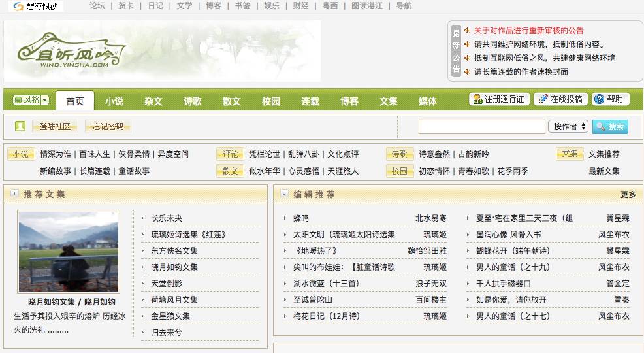Open the 似水年华 category link
This screenshot has height=353, width=644.
tap(264, 171)
